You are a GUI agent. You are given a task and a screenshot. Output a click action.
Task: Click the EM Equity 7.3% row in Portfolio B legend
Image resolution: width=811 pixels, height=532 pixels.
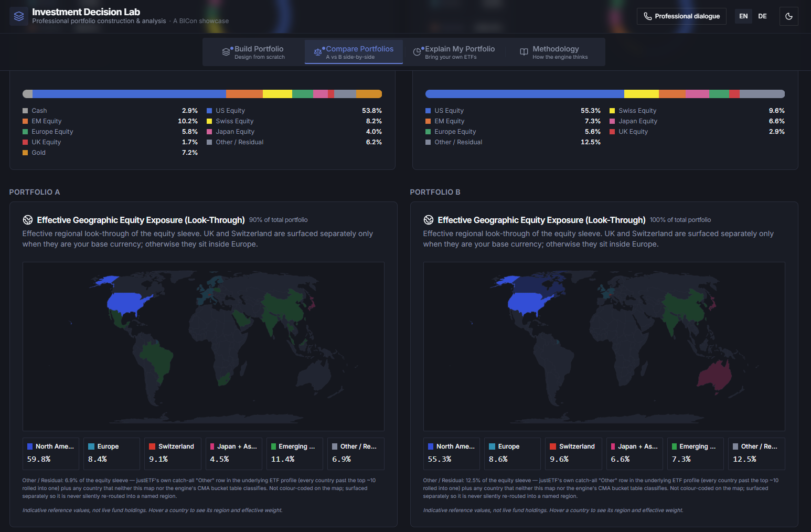coord(513,121)
